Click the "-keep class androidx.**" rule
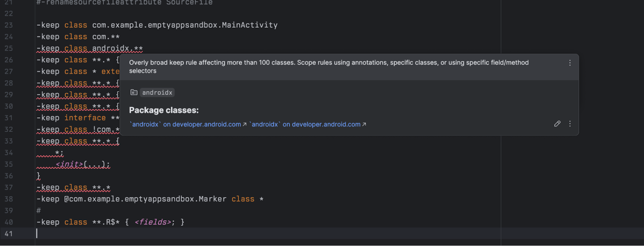This screenshot has width=644, height=246. coord(89,48)
